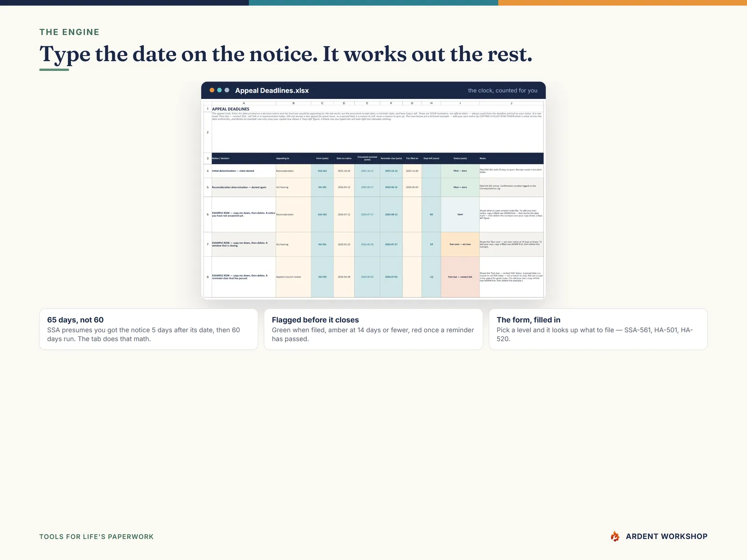The width and height of the screenshot is (747, 560).
Task: Click the grey dot in the window title bar
Action: click(227, 90)
